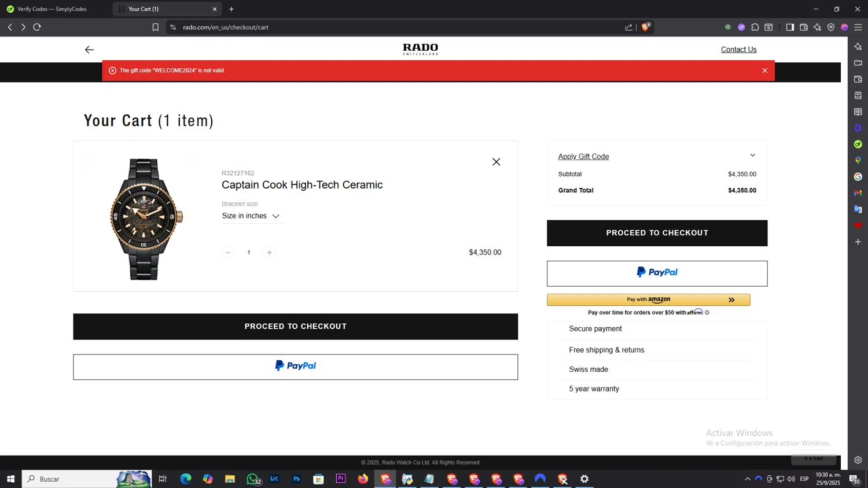Open the Leo AI sparkle toolbar icon

[x=817, y=27]
